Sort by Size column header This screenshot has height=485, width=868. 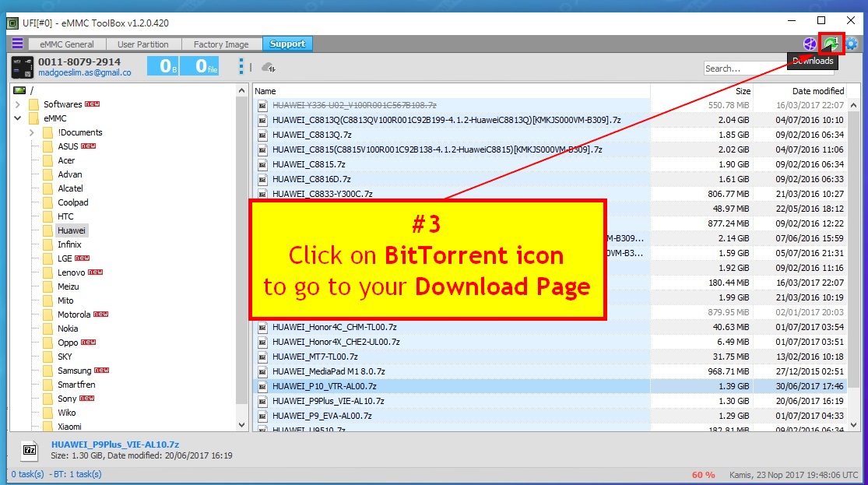701,91
